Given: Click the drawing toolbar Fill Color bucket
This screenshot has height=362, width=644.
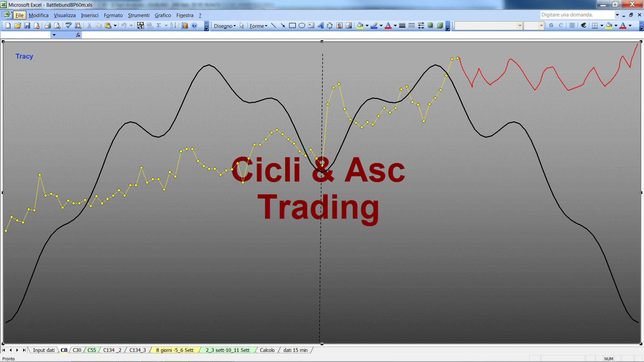Looking at the screenshot, I should (x=360, y=25).
